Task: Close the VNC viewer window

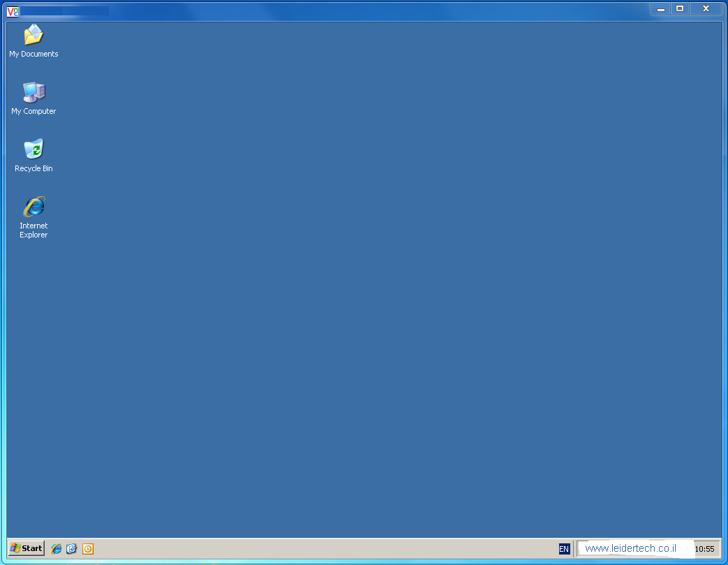Action: (x=706, y=9)
